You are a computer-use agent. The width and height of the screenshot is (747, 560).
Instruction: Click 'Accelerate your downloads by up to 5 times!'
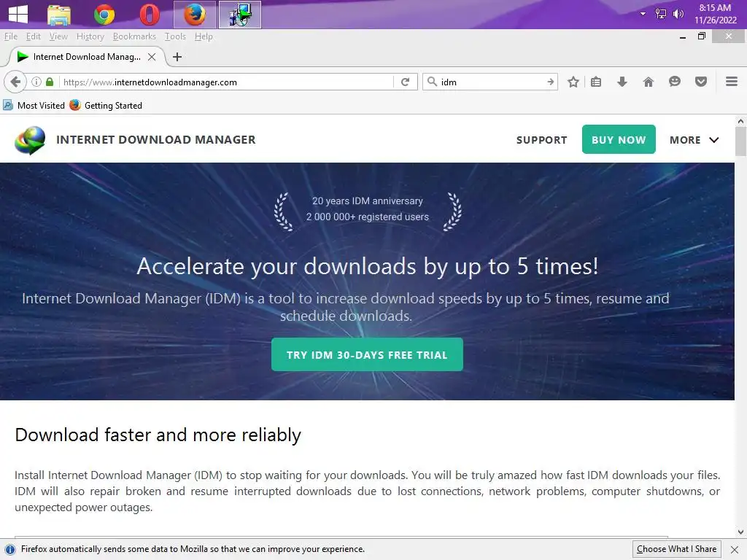click(368, 266)
